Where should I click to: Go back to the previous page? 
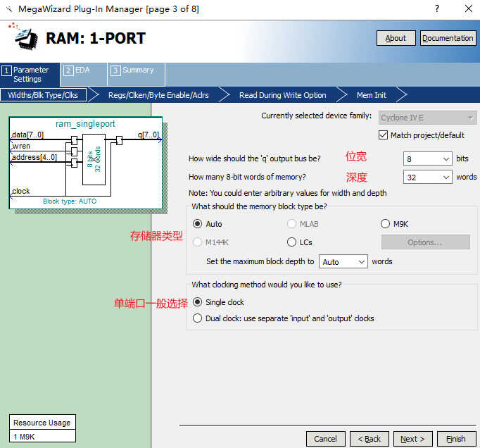point(370,439)
